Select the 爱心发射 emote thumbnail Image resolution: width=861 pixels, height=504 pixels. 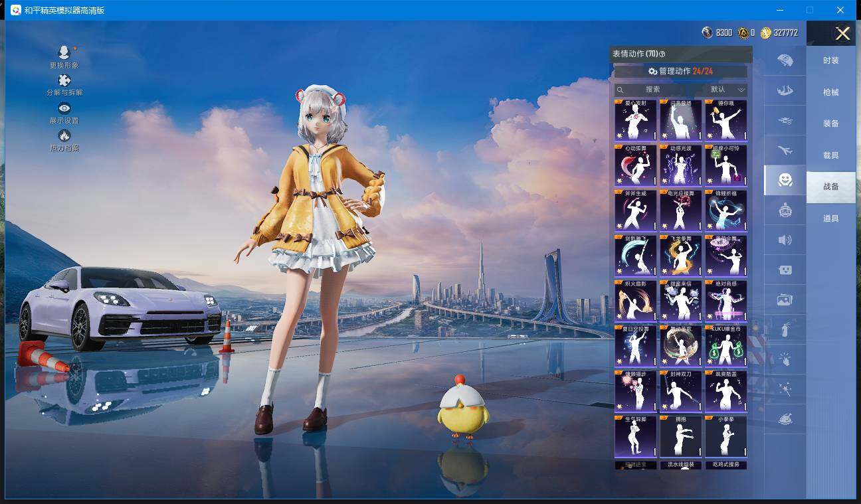pos(635,120)
